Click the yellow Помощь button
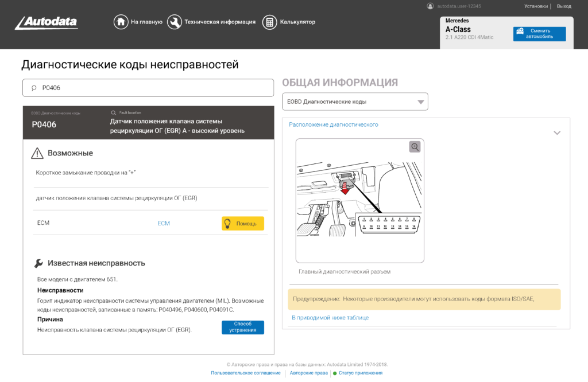 pos(243,223)
